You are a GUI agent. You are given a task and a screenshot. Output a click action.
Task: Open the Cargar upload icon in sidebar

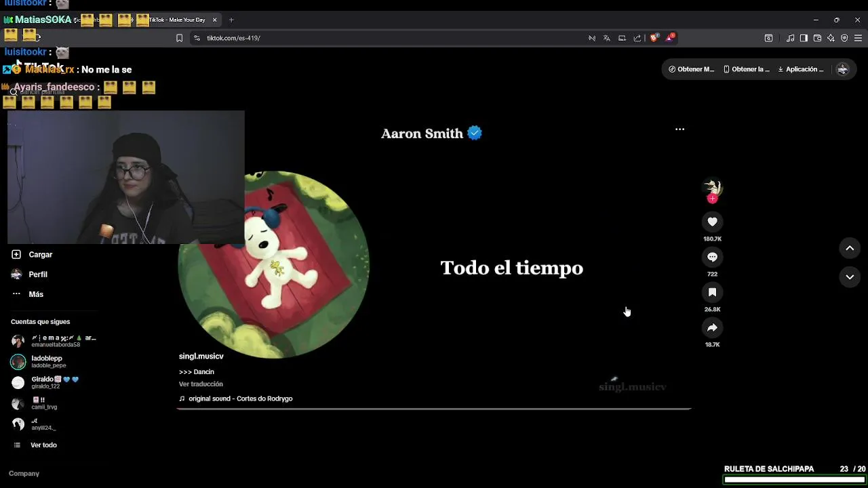coord(16,254)
